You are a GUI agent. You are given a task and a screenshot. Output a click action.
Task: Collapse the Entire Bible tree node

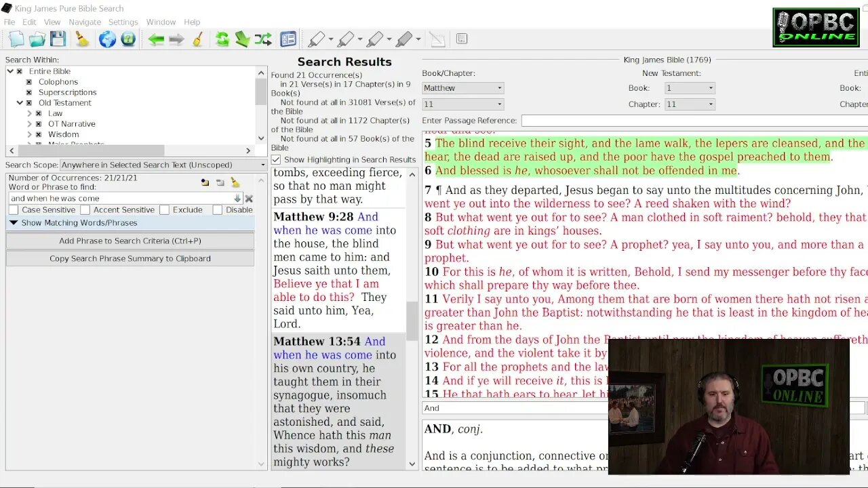point(10,71)
